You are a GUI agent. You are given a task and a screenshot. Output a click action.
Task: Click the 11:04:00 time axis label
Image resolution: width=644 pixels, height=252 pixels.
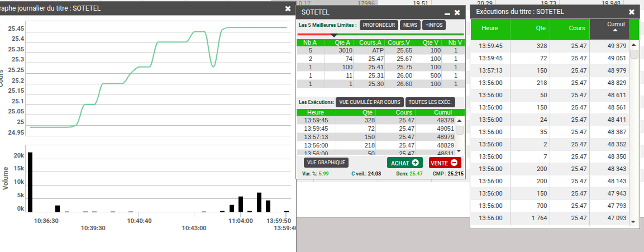tap(241, 221)
